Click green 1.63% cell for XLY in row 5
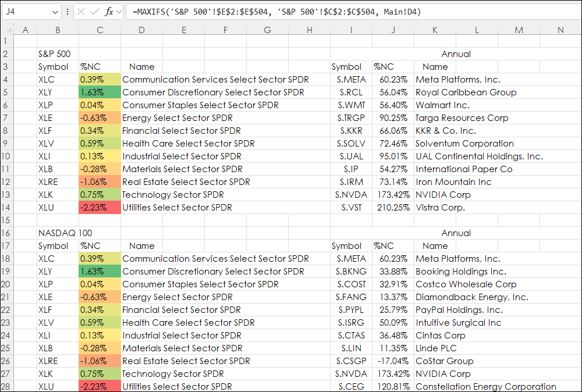The width and height of the screenshot is (582, 392). (x=100, y=92)
